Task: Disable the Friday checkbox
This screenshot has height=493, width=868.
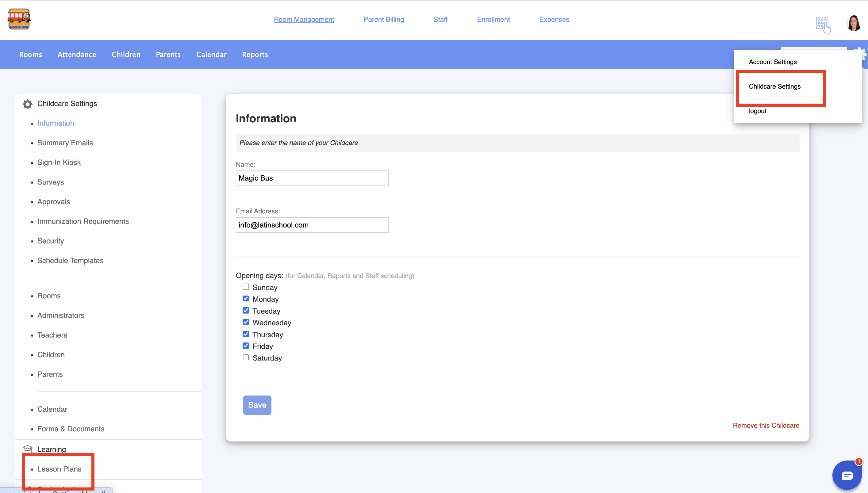Action: coord(246,346)
